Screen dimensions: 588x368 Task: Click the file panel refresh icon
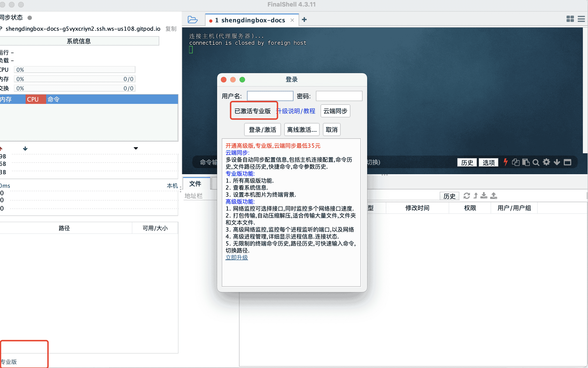(x=466, y=196)
